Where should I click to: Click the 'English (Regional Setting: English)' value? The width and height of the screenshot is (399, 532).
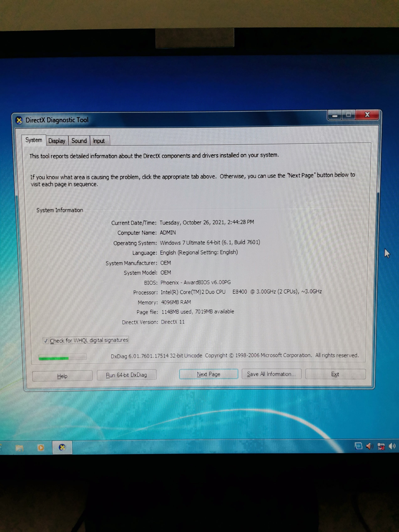(x=199, y=252)
